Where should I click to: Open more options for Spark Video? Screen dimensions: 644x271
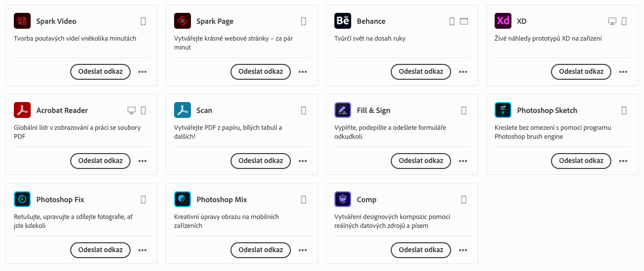[x=142, y=72]
